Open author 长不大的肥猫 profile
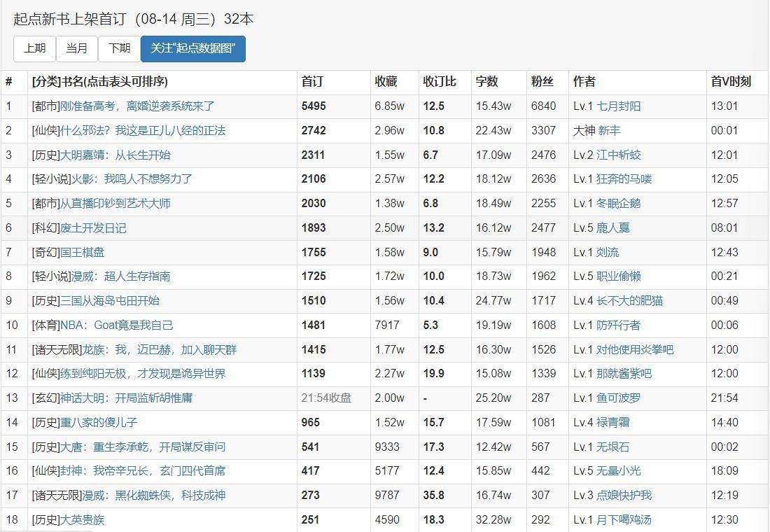This screenshot has width=770, height=532. coord(629,301)
